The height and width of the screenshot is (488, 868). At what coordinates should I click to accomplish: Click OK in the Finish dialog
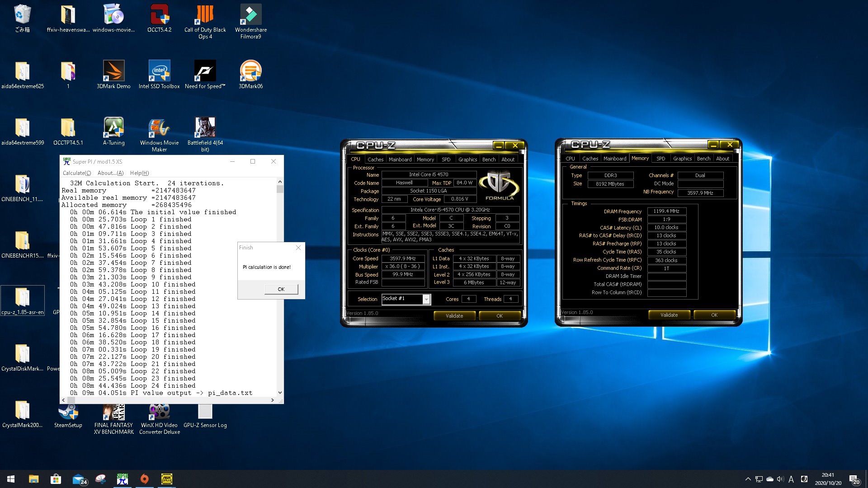[x=281, y=289]
